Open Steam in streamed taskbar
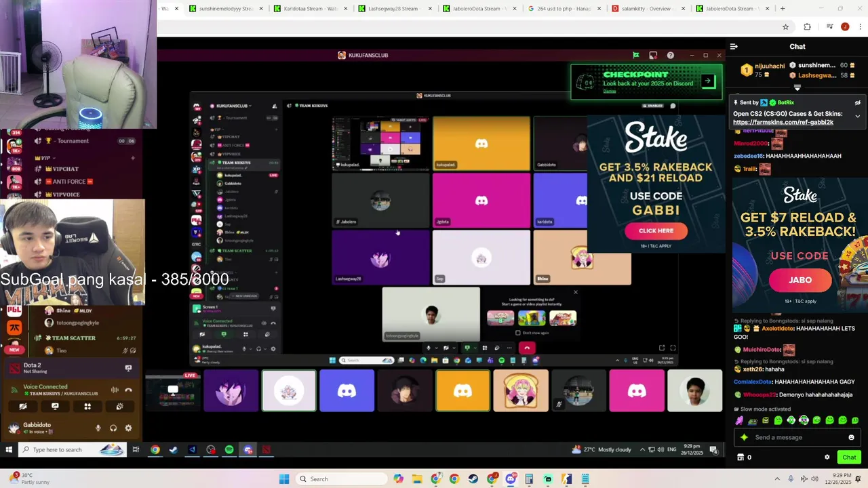Image resolution: width=868 pixels, height=488 pixels. point(173,449)
